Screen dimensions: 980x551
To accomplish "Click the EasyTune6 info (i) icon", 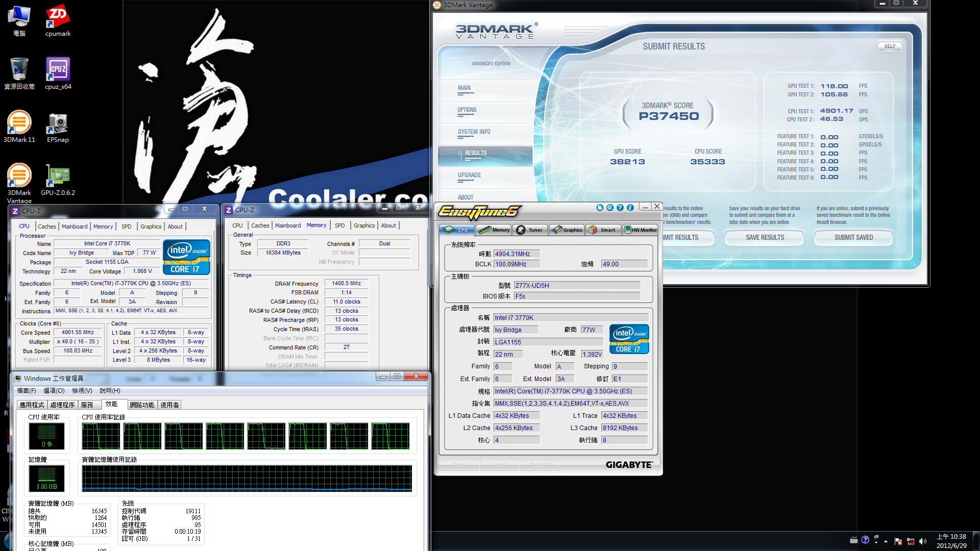I will point(630,208).
